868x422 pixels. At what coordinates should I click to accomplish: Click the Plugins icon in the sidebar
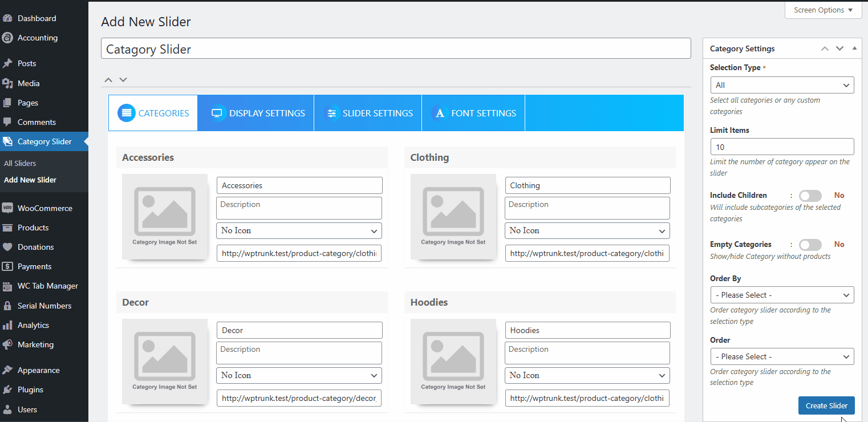click(7, 389)
